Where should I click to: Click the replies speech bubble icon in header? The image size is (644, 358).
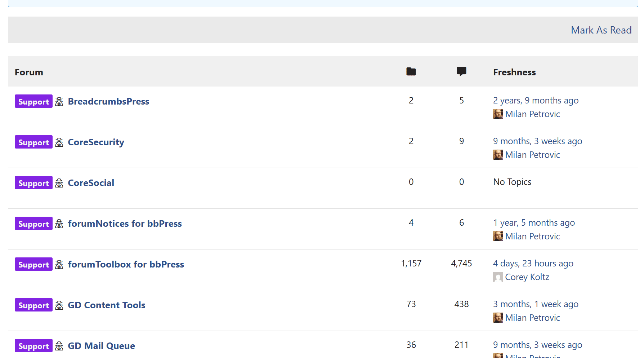click(461, 71)
